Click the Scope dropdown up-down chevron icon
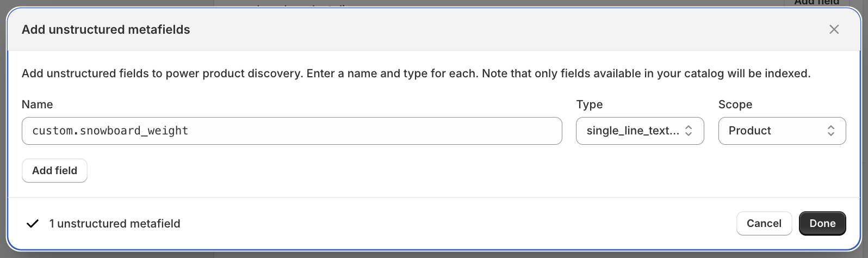This screenshot has width=868, height=258. point(830,131)
